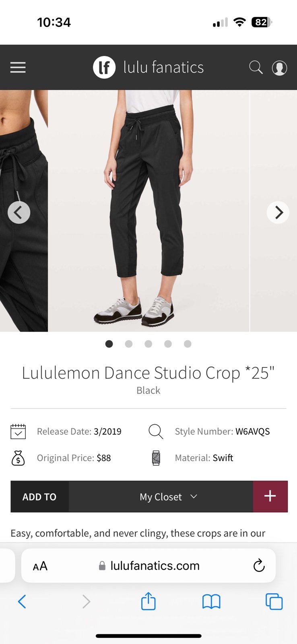The image size is (297, 644).
Task: Tap the lulufanatics.com address field
Action: pos(149,566)
